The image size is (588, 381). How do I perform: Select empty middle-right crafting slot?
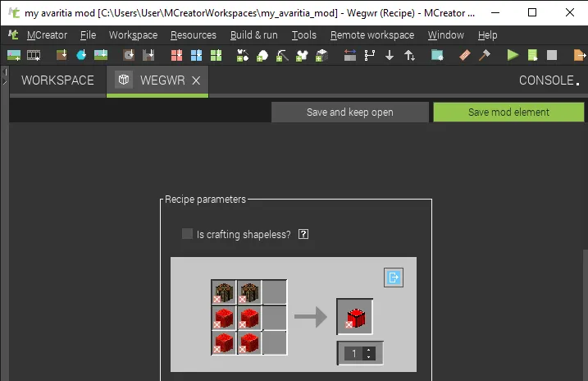click(275, 317)
